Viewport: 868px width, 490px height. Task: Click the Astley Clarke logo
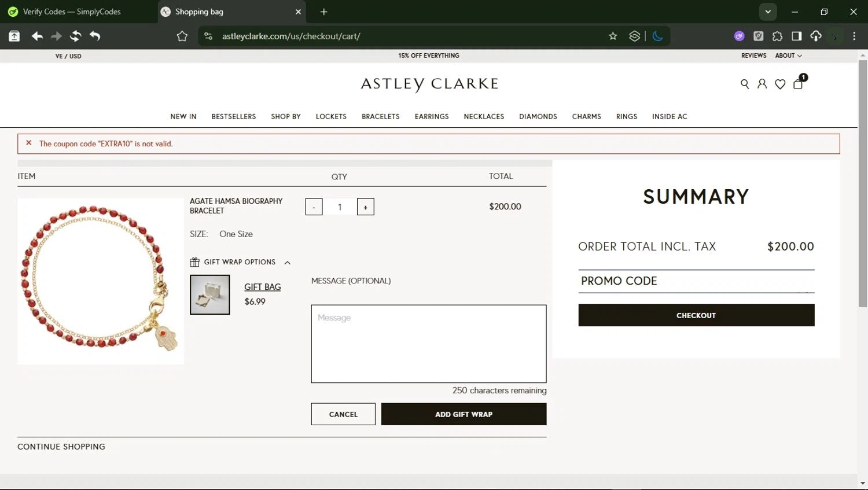click(x=429, y=84)
